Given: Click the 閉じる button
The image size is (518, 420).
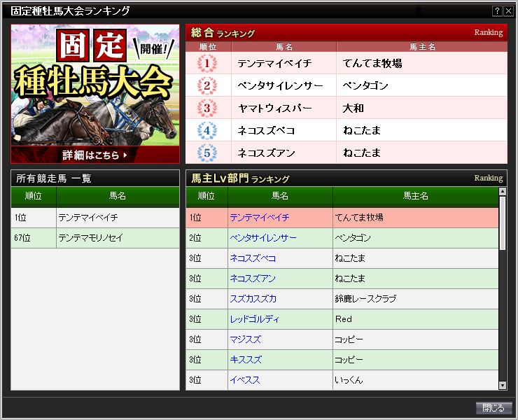Looking at the screenshot, I should (x=494, y=408).
